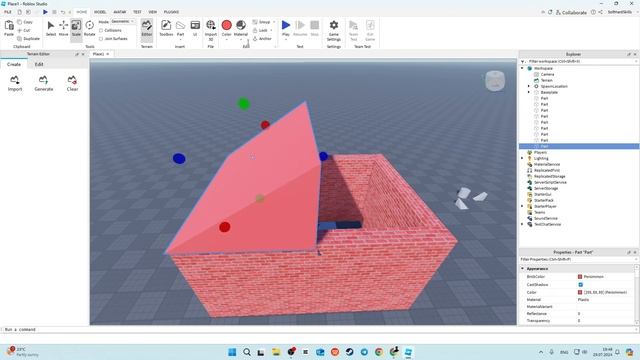Click the green scale handle sphere

[x=243, y=104]
